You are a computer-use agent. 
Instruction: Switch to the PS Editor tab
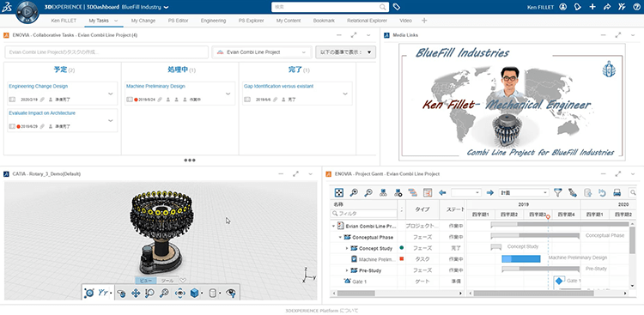click(178, 21)
